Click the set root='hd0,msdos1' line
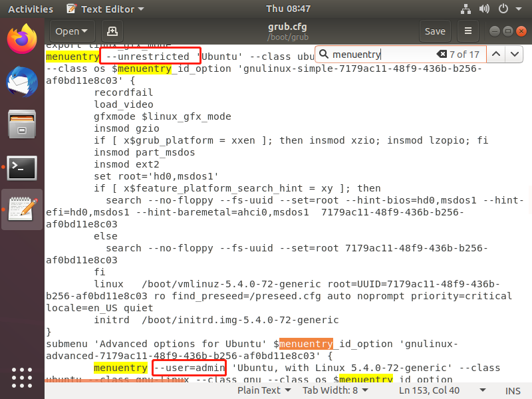 [156, 176]
